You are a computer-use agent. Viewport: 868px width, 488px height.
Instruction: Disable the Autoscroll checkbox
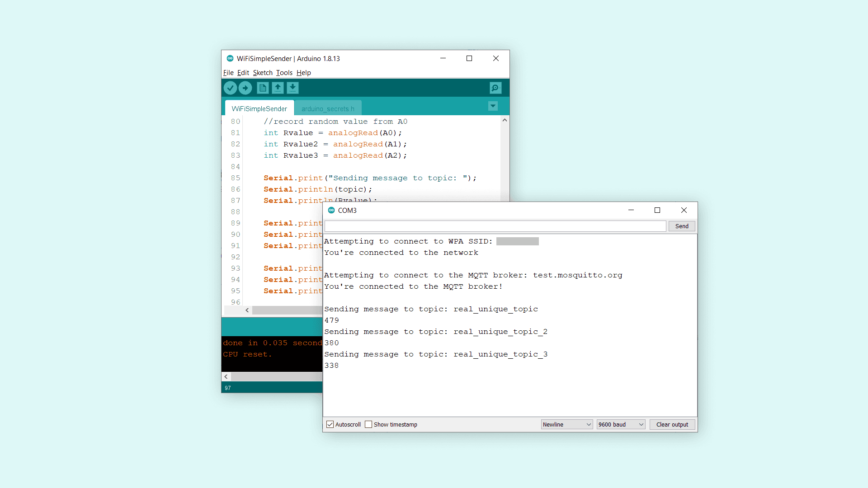330,424
